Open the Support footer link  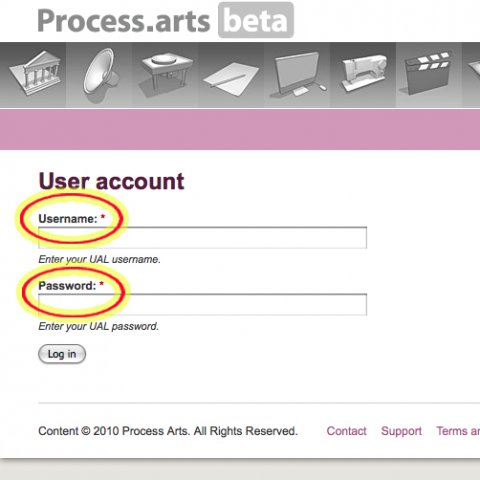pos(401,431)
